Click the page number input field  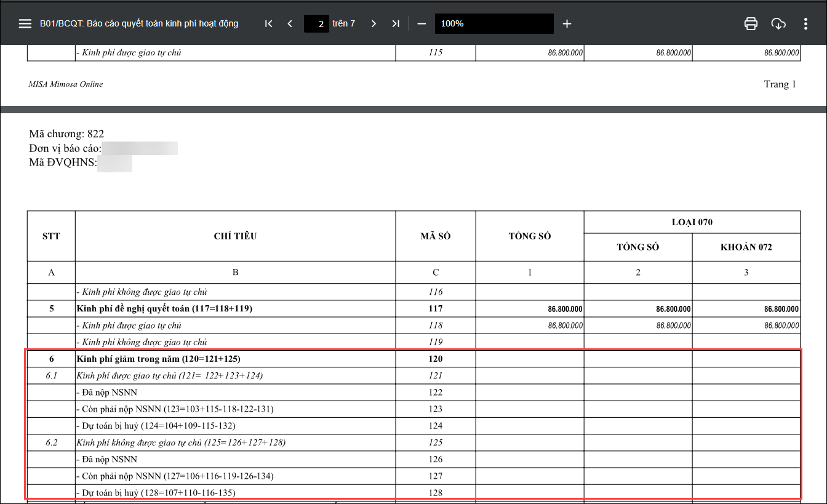click(x=317, y=24)
